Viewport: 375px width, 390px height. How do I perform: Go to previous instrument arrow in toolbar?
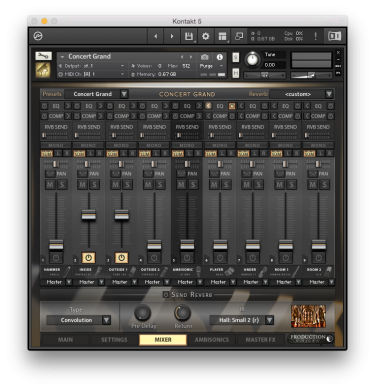click(x=156, y=36)
